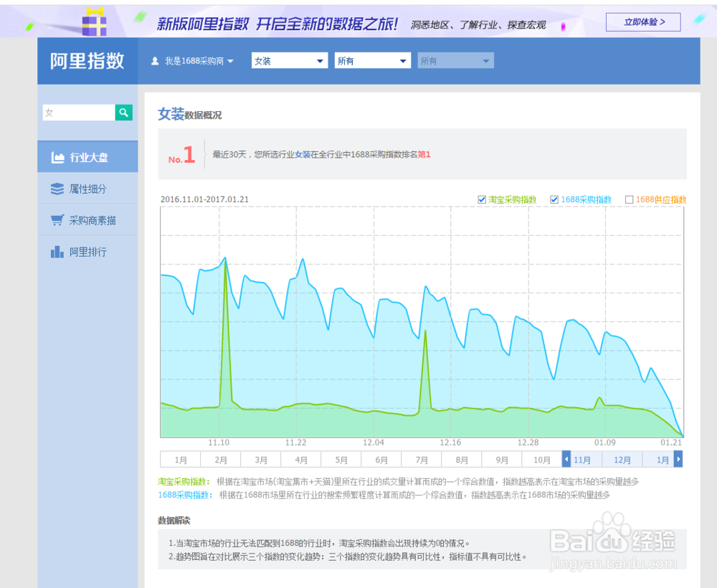Click the gift box banner icon

tap(94, 22)
